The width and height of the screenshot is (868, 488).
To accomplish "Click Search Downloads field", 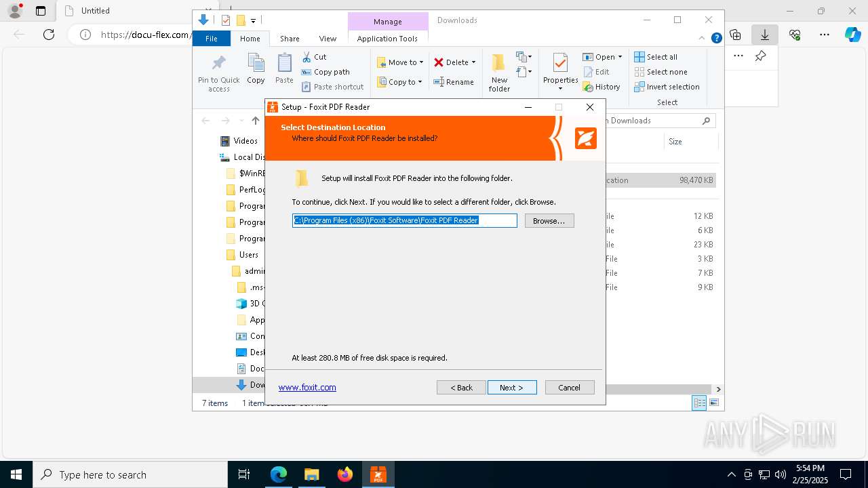I will click(660, 121).
